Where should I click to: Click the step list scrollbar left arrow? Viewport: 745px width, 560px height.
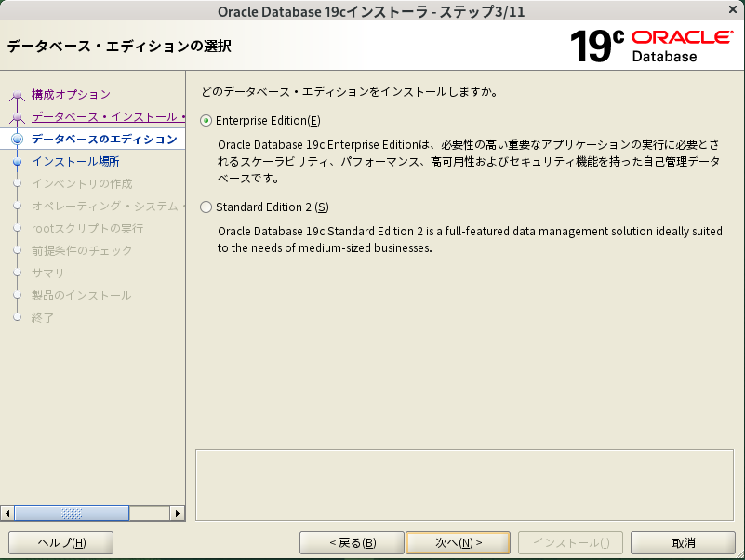pyautogui.click(x=7, y=513)
